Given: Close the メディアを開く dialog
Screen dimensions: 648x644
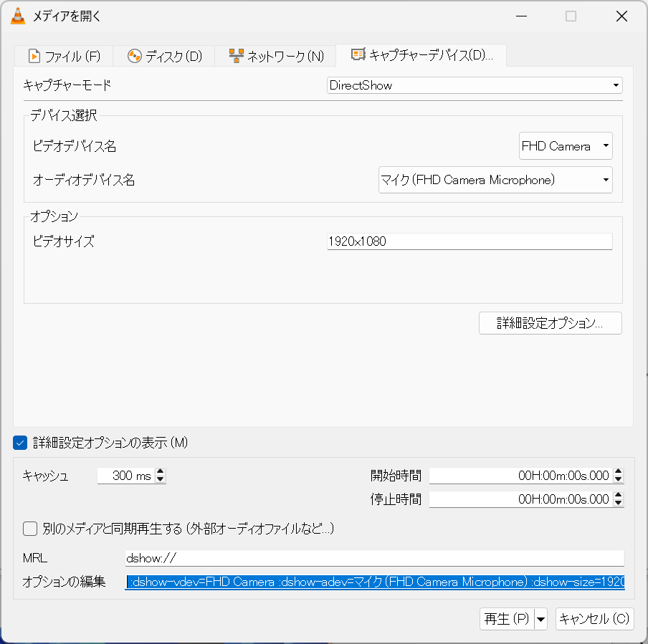Looking at the screenshot, I should click(622, 16).
